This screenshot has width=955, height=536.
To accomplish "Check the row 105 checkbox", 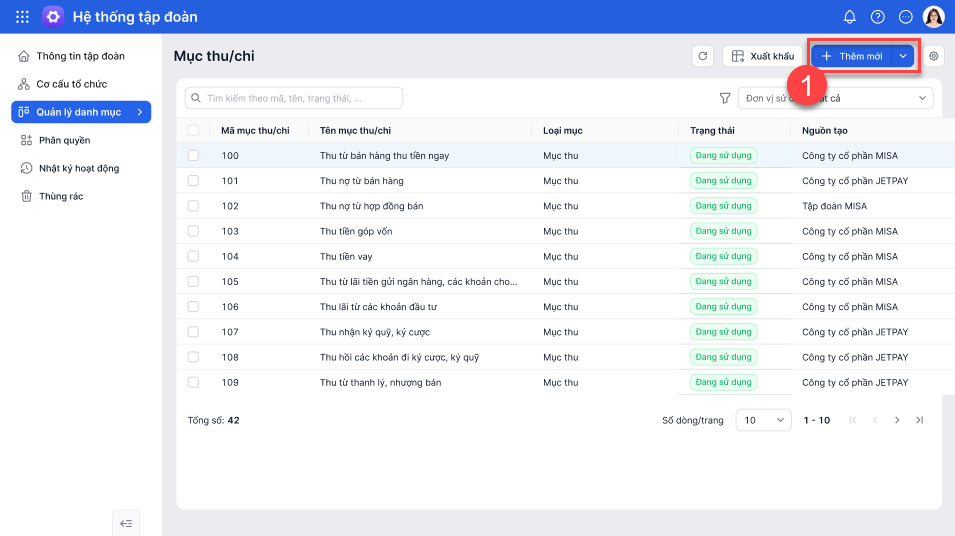I will [x=193, y=281].
